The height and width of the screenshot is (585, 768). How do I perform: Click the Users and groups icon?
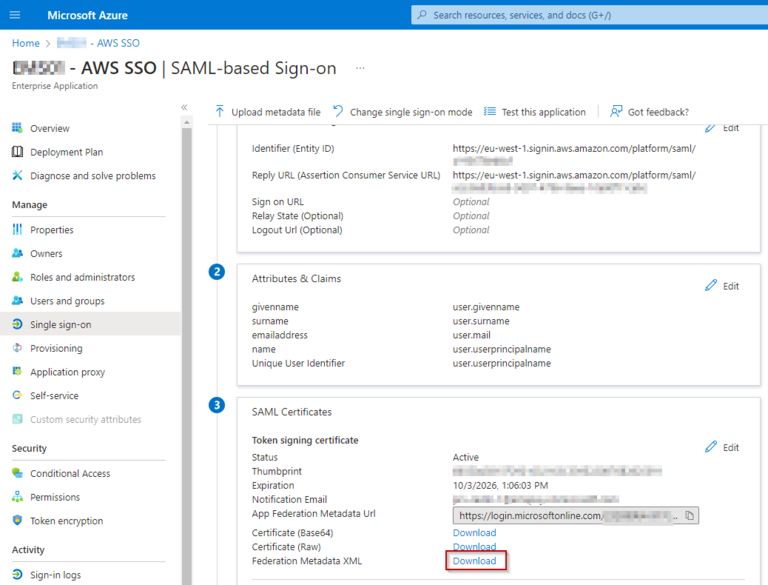pos(17,300)
